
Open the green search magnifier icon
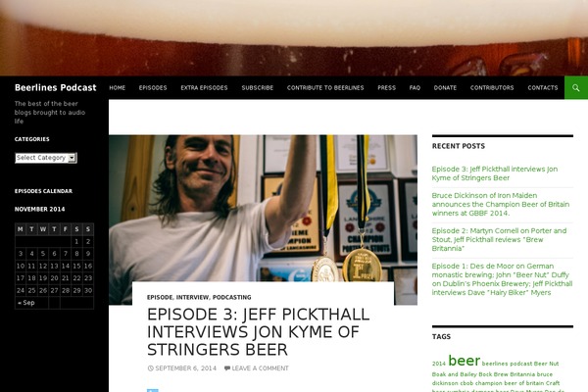coord(576,88)
